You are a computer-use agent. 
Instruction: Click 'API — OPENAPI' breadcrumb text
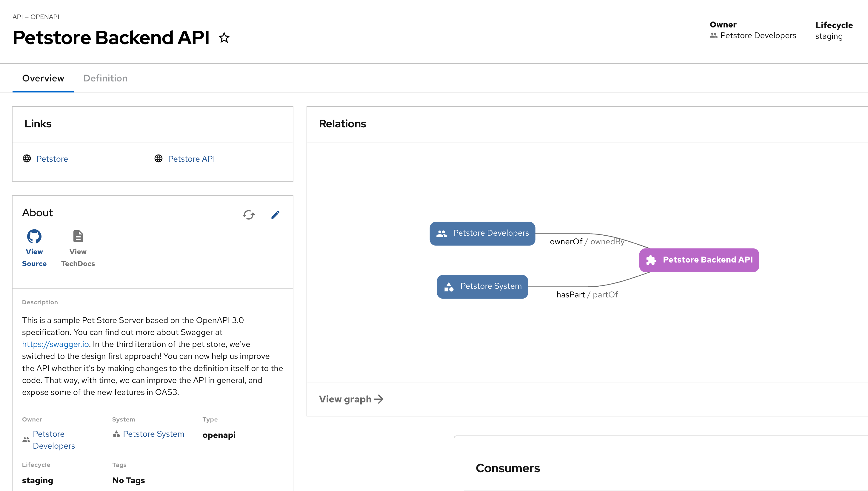point(36,17)
